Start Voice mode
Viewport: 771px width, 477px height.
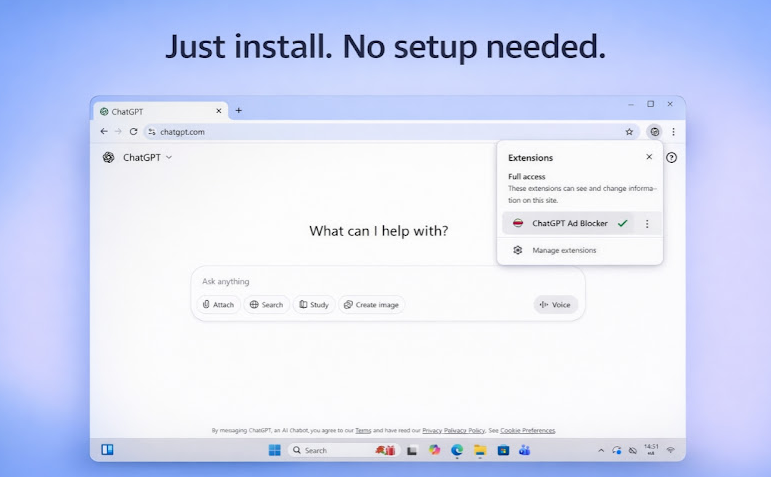pyautogui.click(x=555, y=305)
